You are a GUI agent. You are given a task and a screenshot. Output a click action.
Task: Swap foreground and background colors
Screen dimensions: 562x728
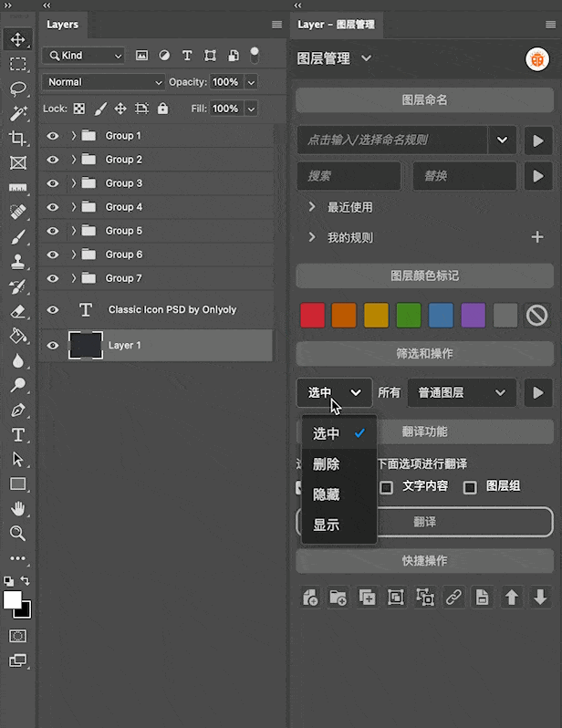click(x=25, y=581)
